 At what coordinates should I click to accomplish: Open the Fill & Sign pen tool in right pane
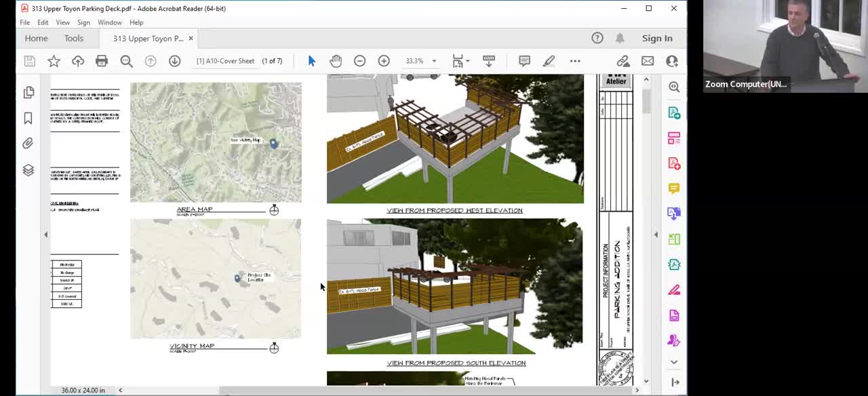coord(674,290)
